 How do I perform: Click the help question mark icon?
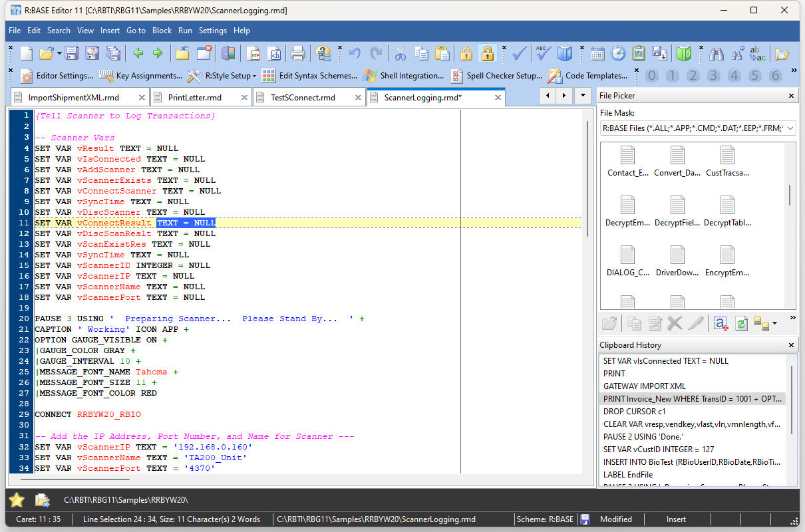pos(323,53)
